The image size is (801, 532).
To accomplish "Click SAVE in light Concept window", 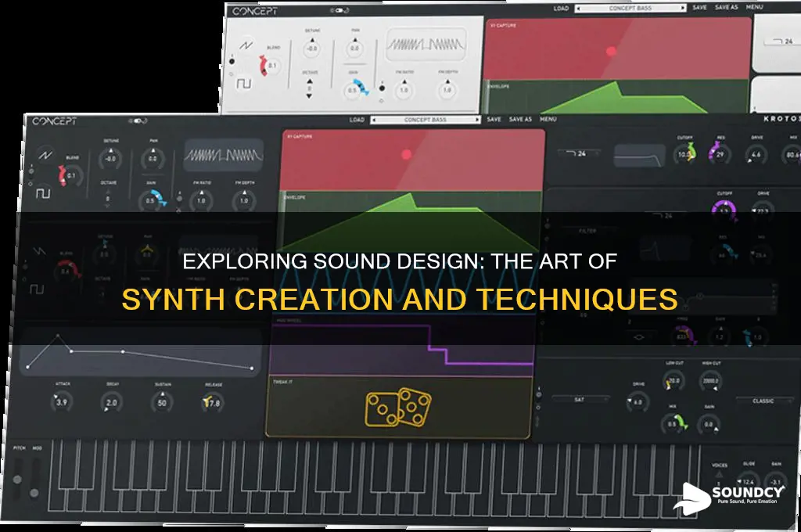I will 700,8.
